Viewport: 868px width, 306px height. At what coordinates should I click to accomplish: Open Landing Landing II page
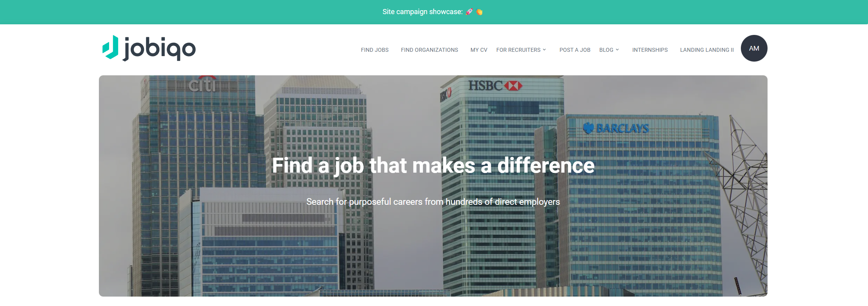coord(707,50)
